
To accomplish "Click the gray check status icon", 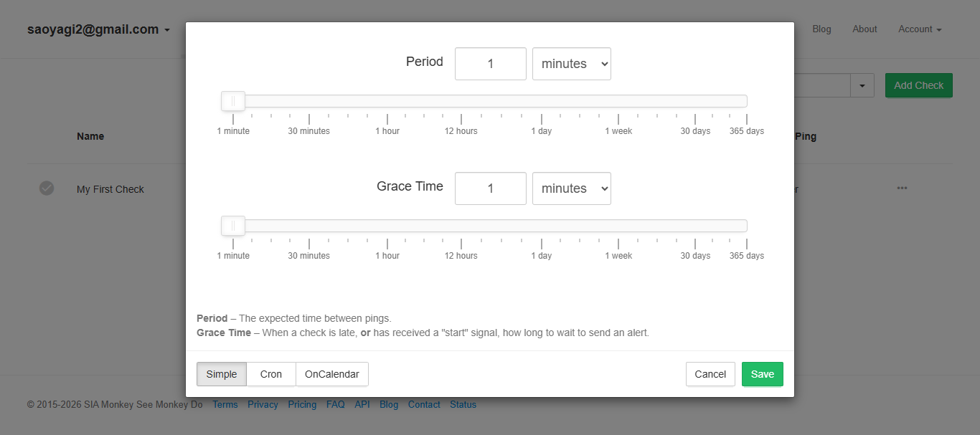I will 47,188.
